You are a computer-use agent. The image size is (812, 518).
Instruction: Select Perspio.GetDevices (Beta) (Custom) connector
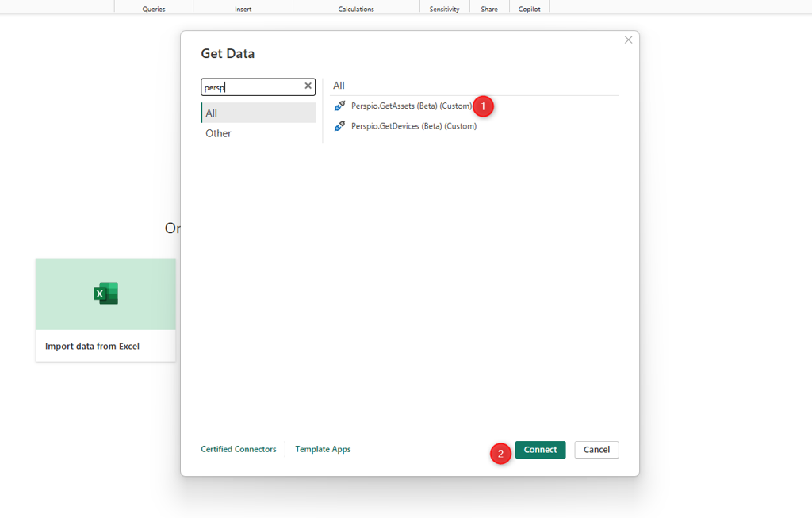(414, 126)
